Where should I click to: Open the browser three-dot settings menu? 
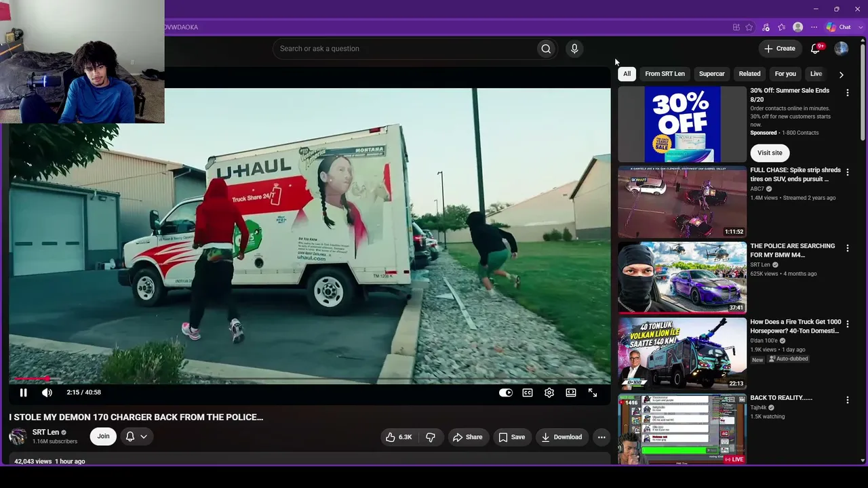[814, 27]
